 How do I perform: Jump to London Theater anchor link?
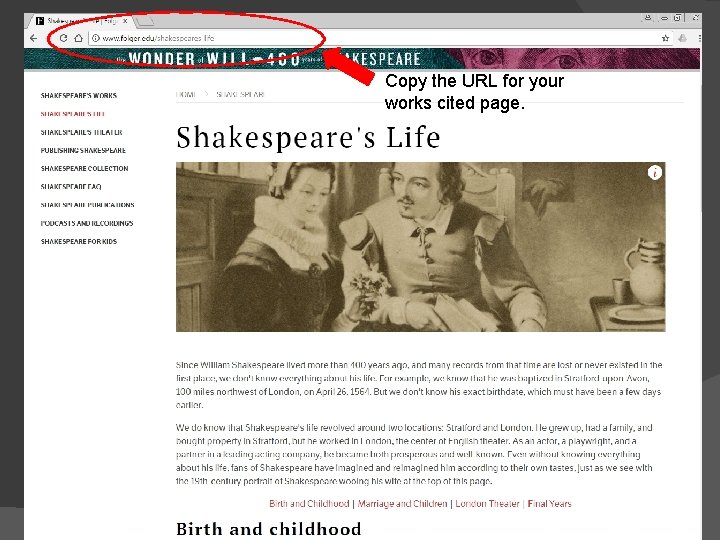coord(487,503)
